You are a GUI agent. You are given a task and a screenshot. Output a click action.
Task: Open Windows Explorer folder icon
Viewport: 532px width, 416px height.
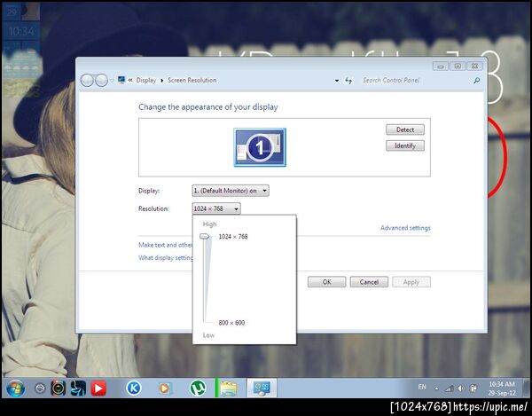229,389
